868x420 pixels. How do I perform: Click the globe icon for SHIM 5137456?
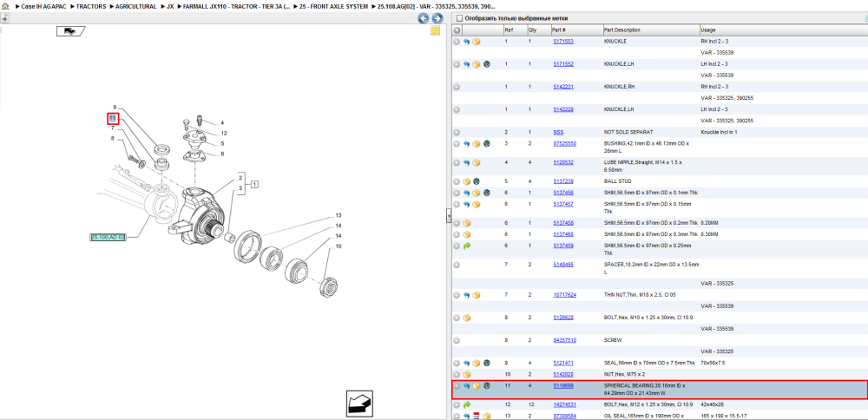(486, 193)
